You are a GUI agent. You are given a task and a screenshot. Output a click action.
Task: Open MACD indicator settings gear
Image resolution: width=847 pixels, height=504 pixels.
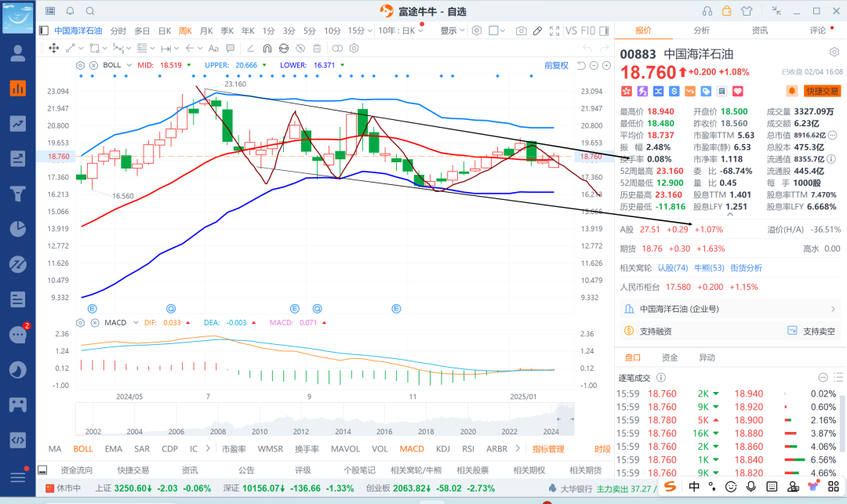(x=80, y=323)
